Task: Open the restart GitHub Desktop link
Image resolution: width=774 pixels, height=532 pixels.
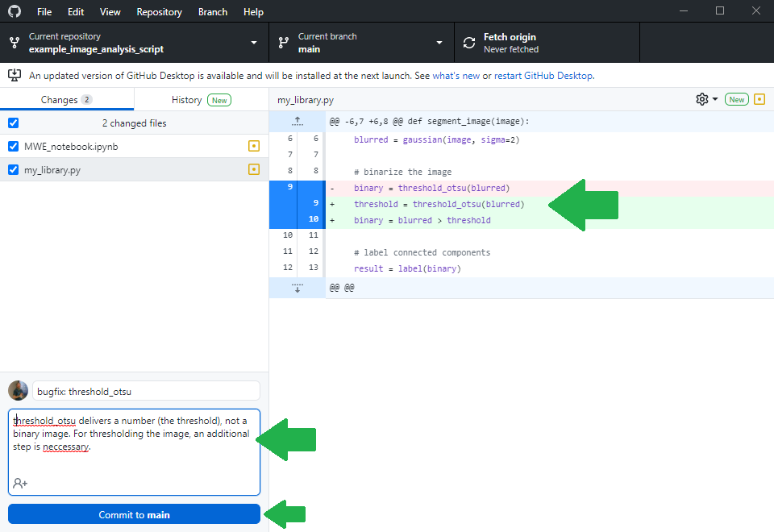Action: pyautogui.click(x=543, y=76)
